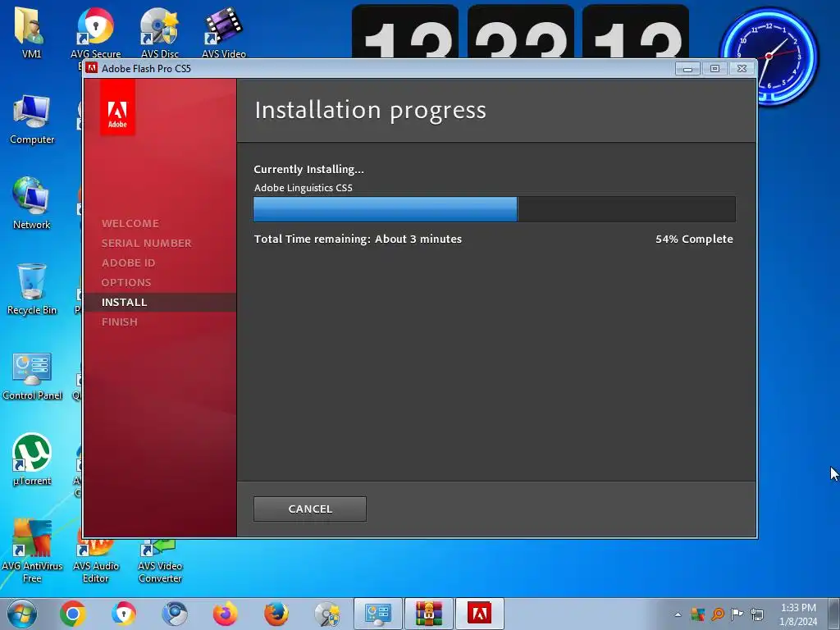Launch Google Chrome from taskbar
This screenshot has width=840, height=630.
pyautogui.click(x=73, y=614)
